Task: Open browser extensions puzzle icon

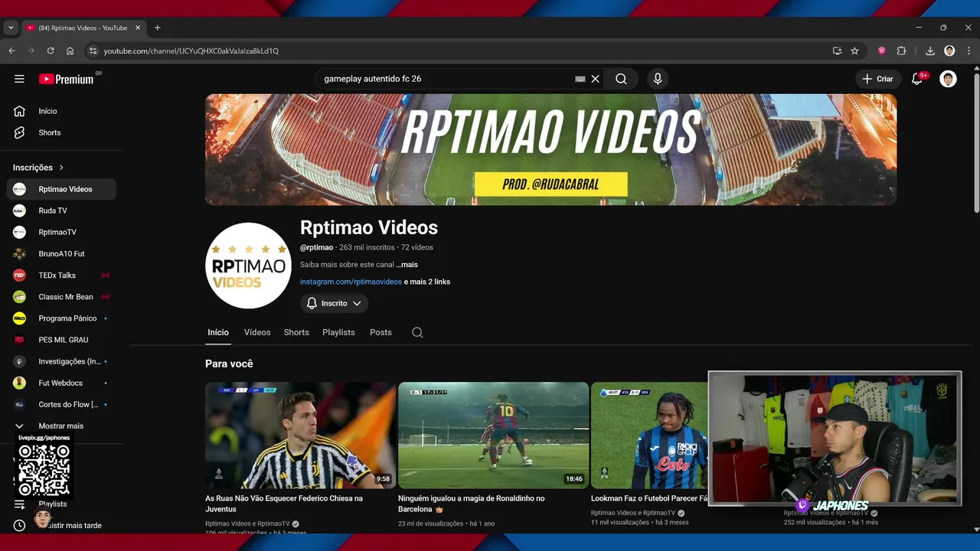Action: tap(901, 51)
